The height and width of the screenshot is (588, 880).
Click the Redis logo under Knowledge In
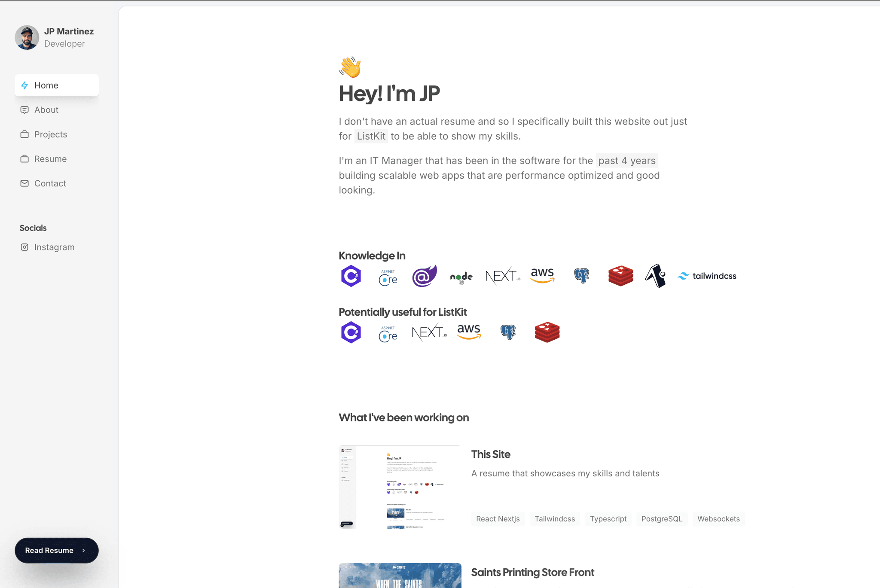620,276
